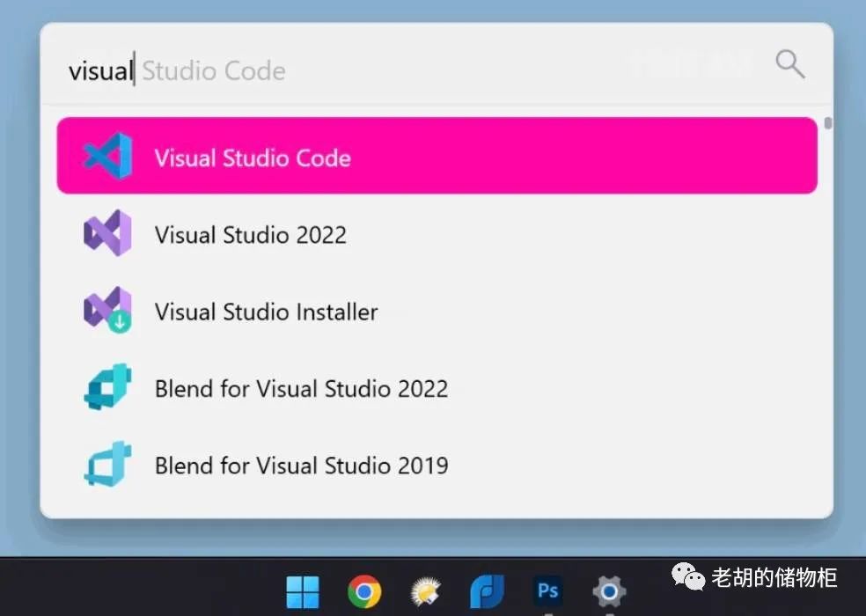Click the Blend for Visual Studio 2022 icon
This screenshot has width=866, height=616.
click(x=107, y=386)
